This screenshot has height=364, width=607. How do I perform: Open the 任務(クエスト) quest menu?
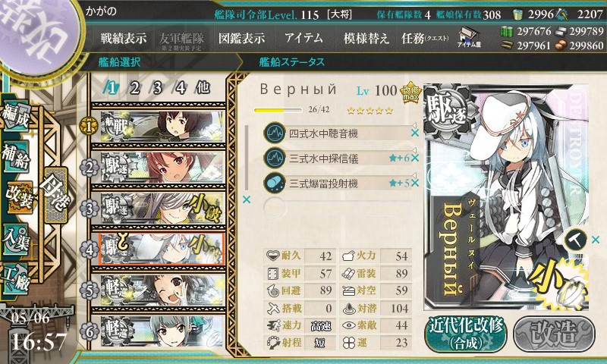point(425,38)
